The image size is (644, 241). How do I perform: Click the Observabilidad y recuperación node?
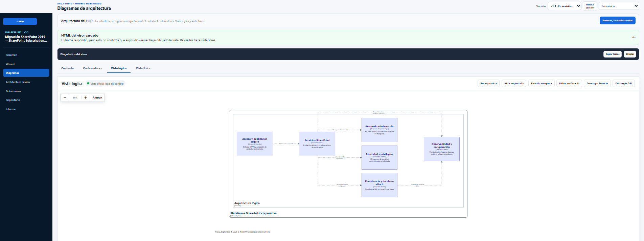442,149
